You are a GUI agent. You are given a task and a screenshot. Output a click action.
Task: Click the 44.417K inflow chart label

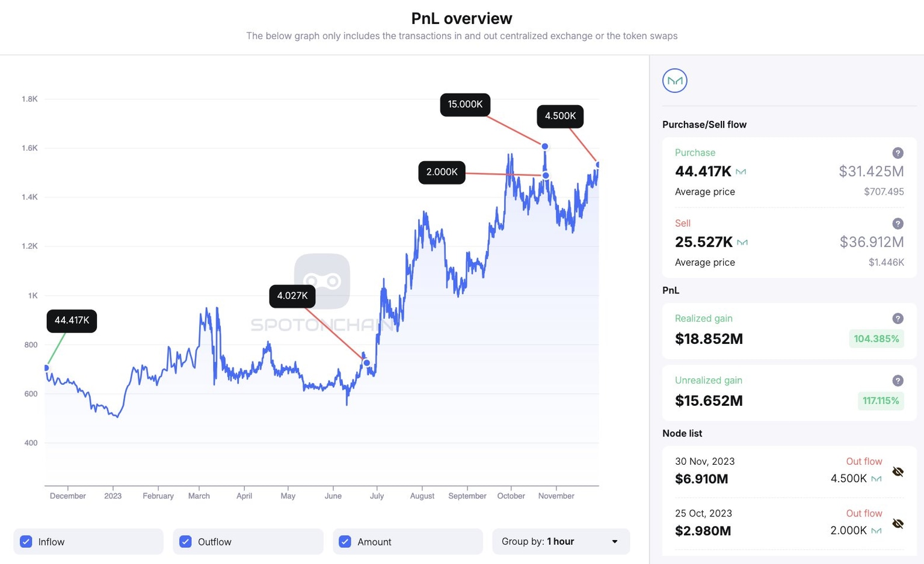tap(72, 320)
